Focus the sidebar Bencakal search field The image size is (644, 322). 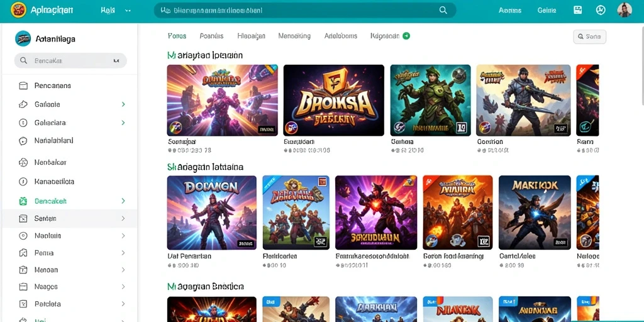[70, 61]
